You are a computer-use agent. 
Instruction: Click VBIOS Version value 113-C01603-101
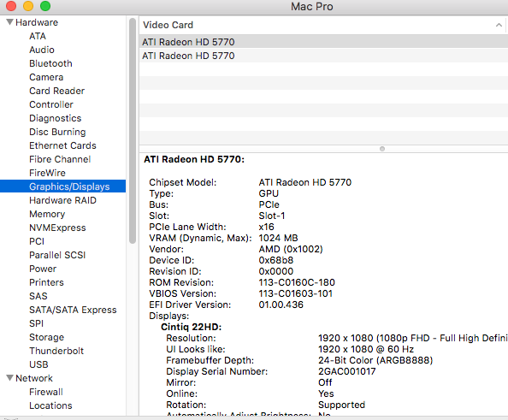295,293
